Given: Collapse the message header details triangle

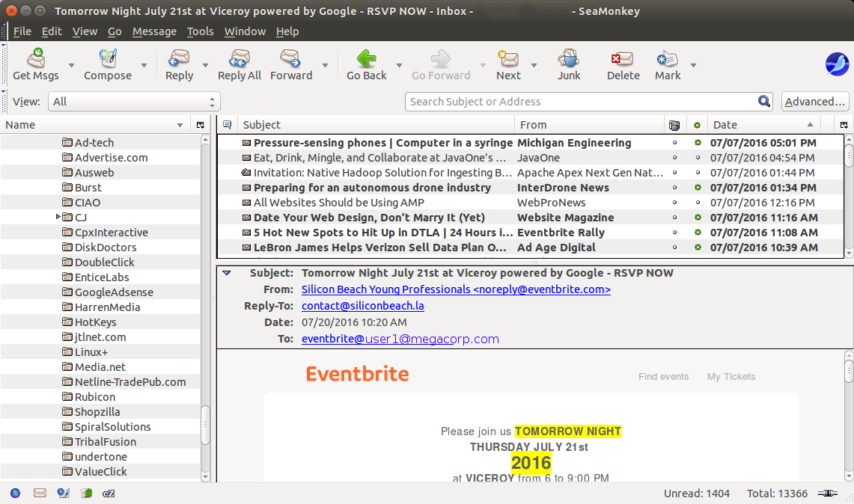Looking at the screenshot, I should click(x=227, y=274).
